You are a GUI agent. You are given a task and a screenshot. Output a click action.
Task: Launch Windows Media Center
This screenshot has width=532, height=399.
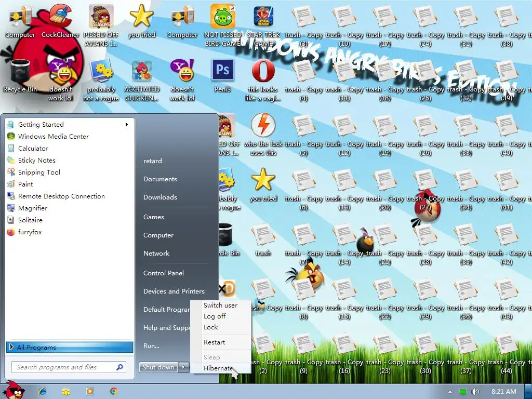coord(70,137)
